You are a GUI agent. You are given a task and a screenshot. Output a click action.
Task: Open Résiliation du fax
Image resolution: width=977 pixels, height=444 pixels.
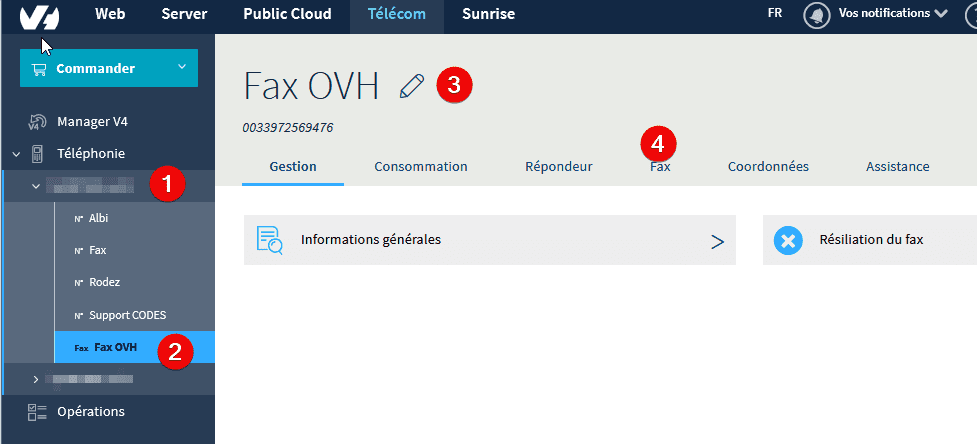pyautogui.click(x=870, y=240)
